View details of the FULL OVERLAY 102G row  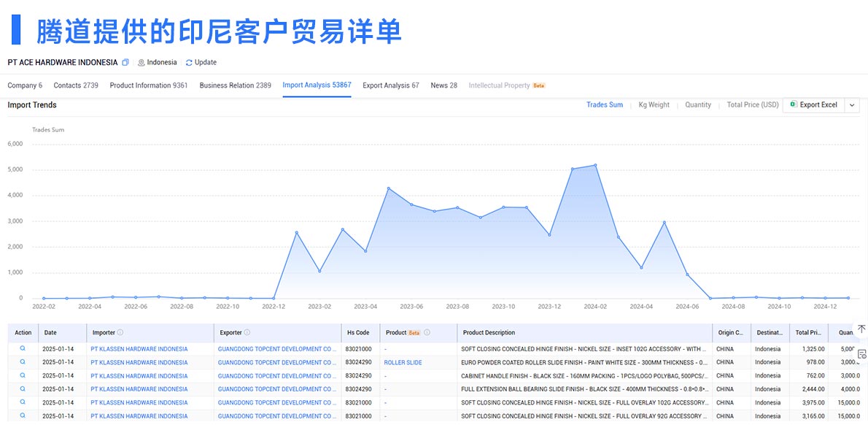pos(23,402)
